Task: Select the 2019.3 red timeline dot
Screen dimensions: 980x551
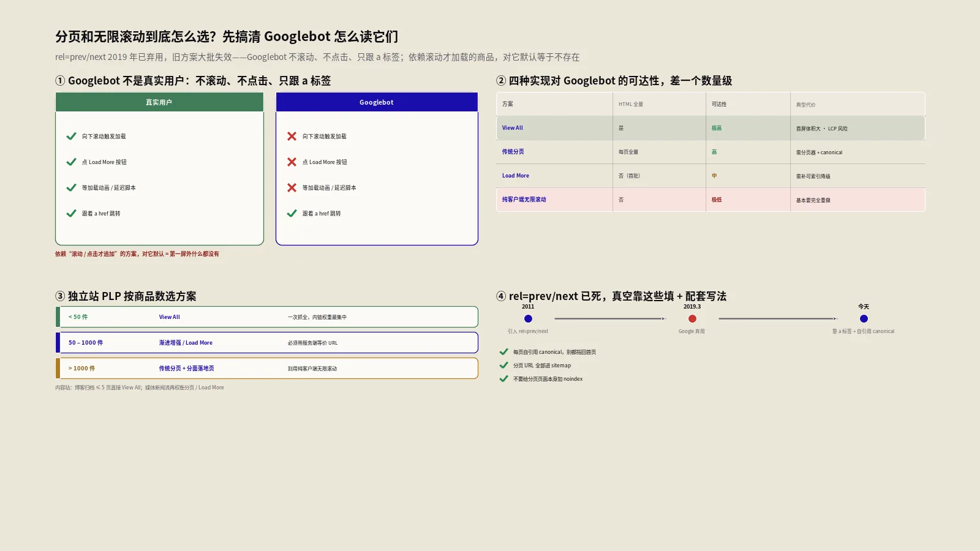Action: [692, 318]
